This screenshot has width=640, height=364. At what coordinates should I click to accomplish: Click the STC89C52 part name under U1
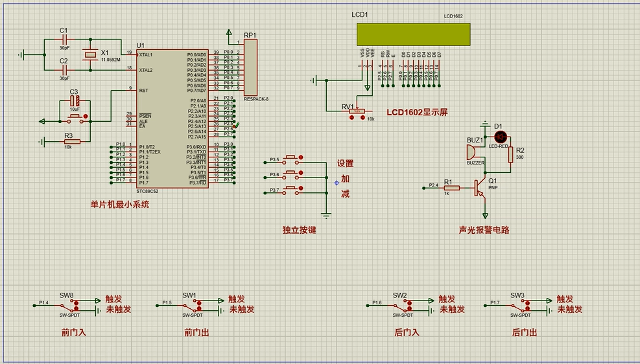coord(147,191)
